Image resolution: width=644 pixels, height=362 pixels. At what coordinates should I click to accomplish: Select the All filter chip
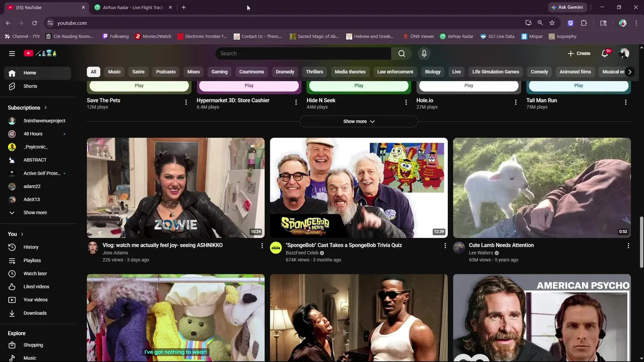(93, 72)
